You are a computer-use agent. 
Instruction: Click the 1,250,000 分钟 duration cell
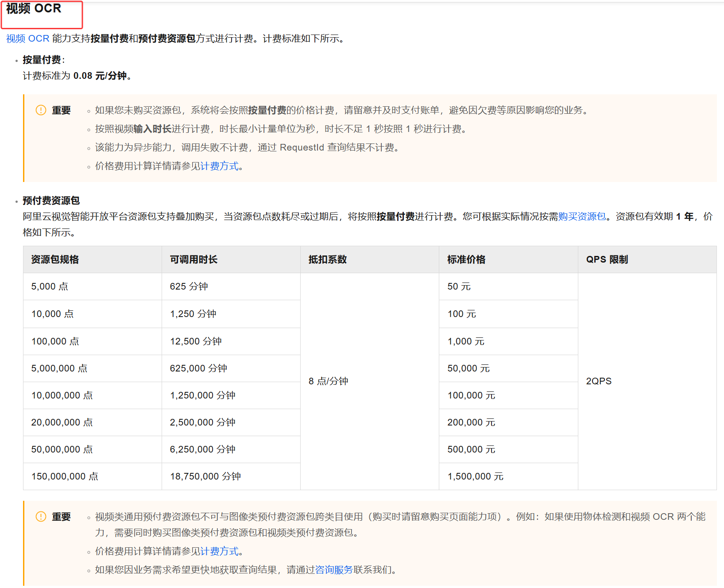click(231, 395)
